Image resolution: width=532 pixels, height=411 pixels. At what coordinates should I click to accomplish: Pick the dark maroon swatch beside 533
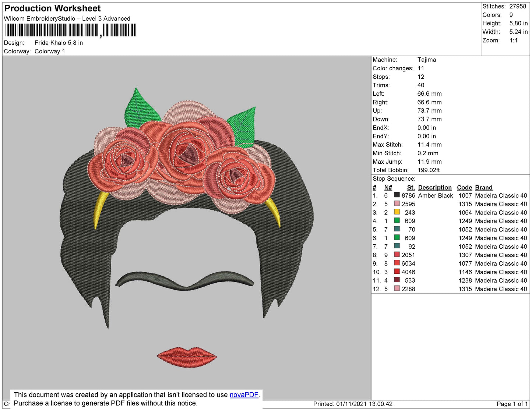397,280
